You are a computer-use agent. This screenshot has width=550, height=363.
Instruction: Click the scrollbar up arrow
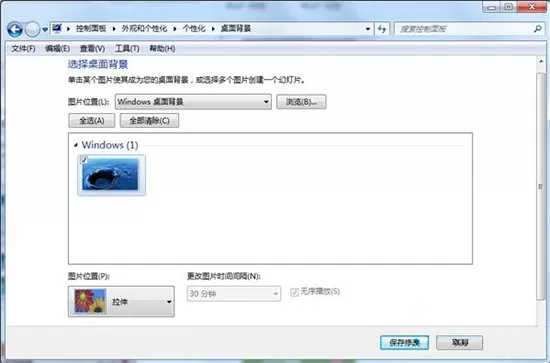click(541, 62)
